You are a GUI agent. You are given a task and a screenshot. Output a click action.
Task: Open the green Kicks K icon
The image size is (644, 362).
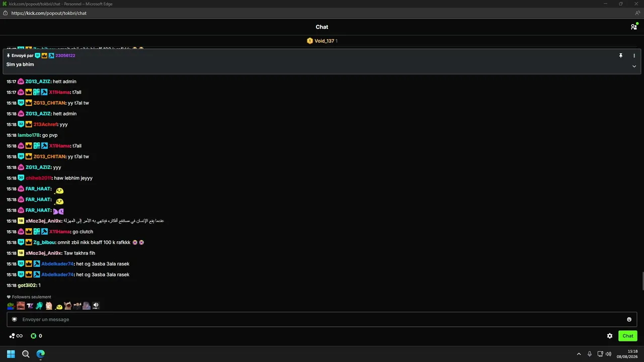pyautogui.click(x=34, y=336)
